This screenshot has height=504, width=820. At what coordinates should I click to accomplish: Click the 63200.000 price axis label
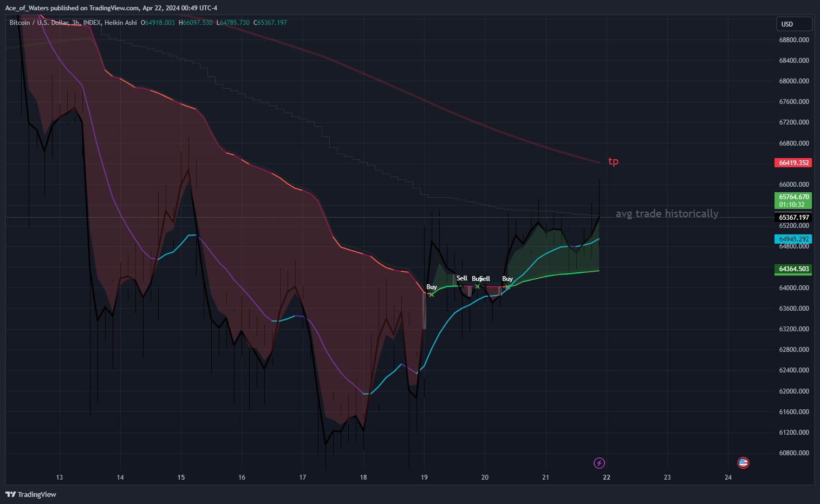click(x=794, y=329)
